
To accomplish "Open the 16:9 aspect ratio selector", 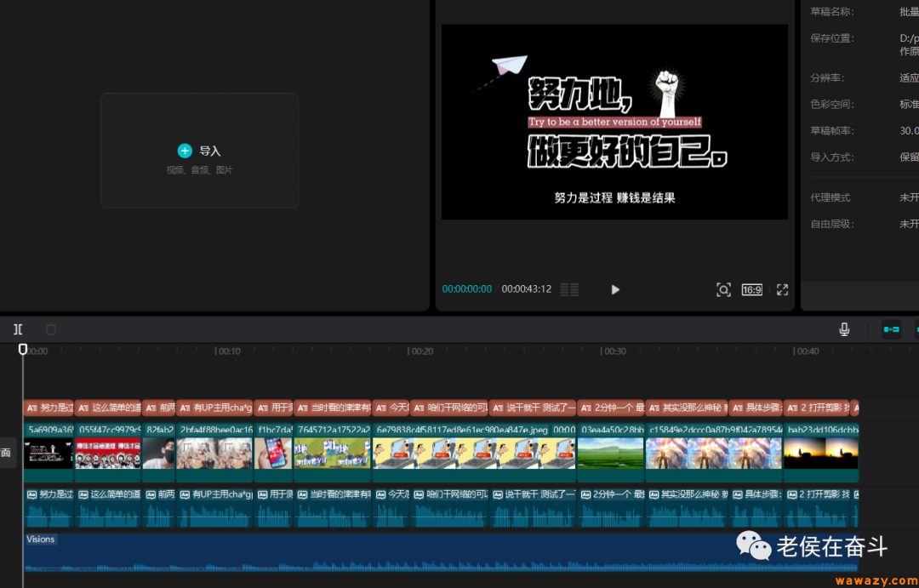I will click(x=751, y=289).
